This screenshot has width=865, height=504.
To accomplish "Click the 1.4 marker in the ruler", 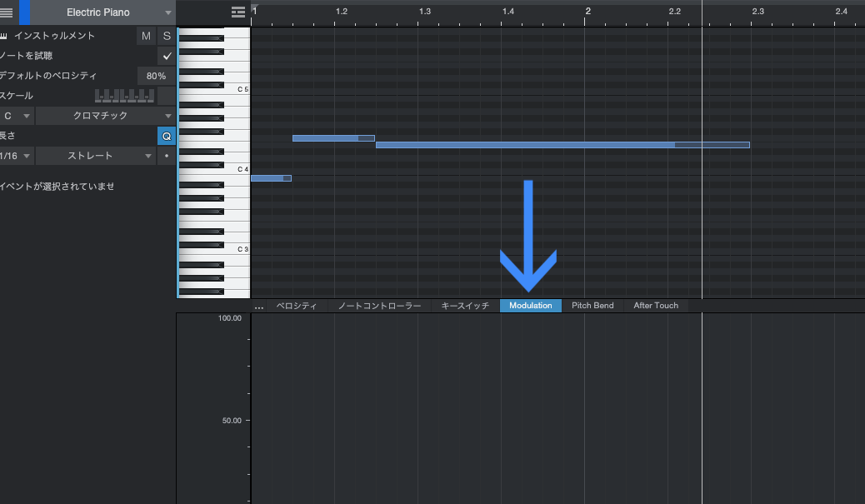I will point(508,11).
